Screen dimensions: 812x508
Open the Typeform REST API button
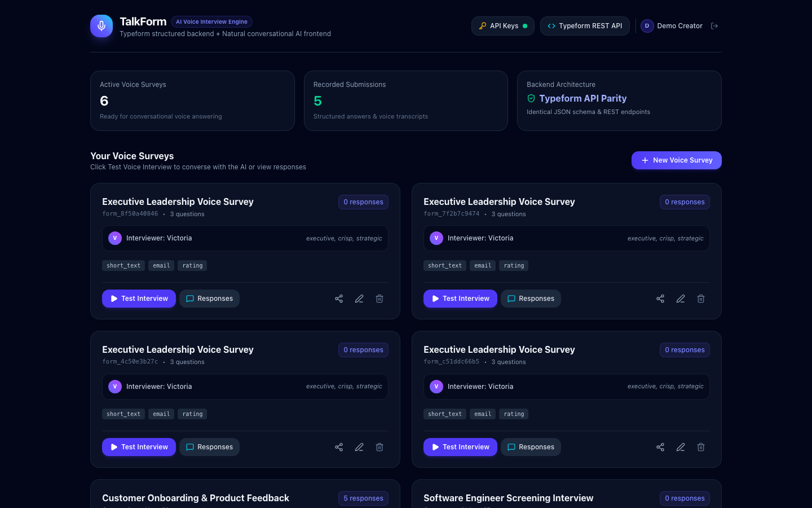click(x=585, y=26)
